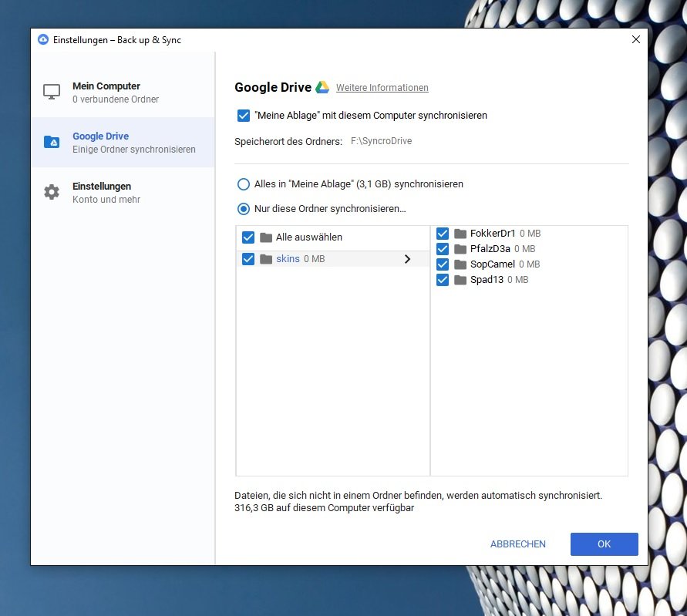Switch to the Google Drive tab
Image resolution: width=687 pixels, height=616 pixels.
pos(123,142)
